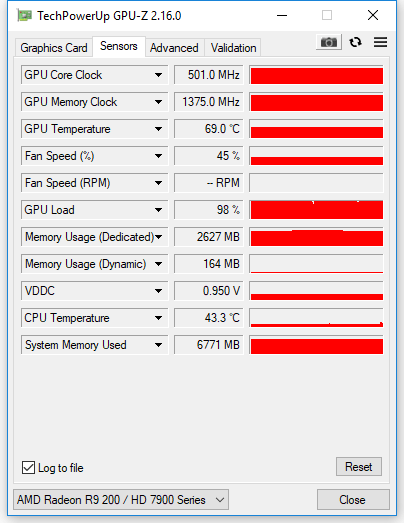Minimize the GPU-Z window
The height and width of the screenshot is (523, 404).
pyautogui.click(x=282, y=16)
